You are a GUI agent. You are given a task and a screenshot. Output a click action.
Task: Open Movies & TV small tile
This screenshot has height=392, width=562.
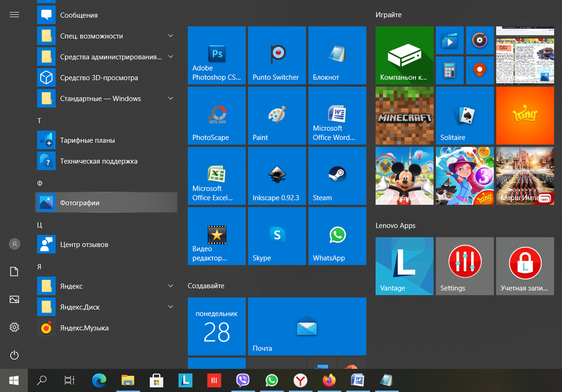450,40
